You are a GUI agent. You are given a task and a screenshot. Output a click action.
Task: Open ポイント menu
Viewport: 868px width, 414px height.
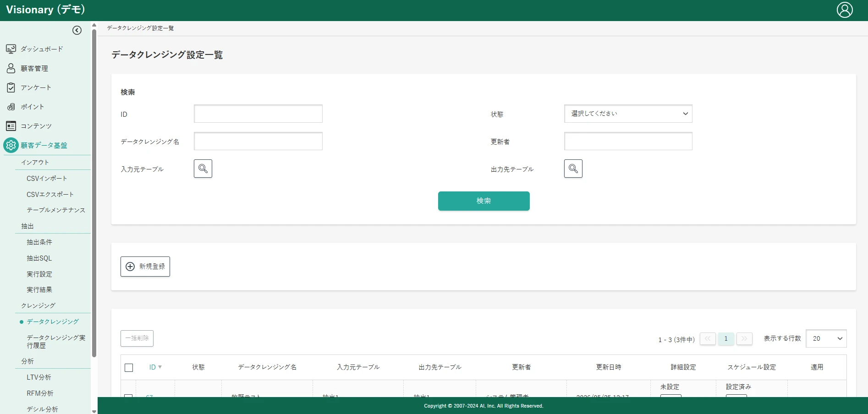tap(33, 107)
